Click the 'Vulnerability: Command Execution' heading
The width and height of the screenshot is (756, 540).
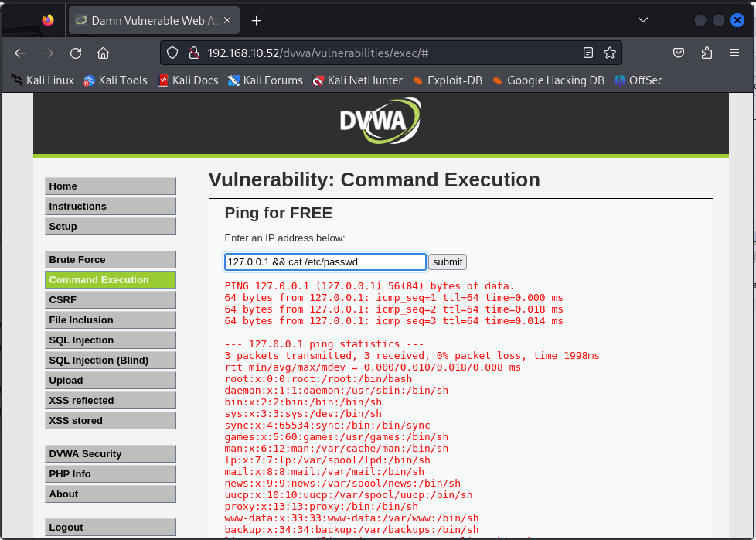(x=374, y=179)
